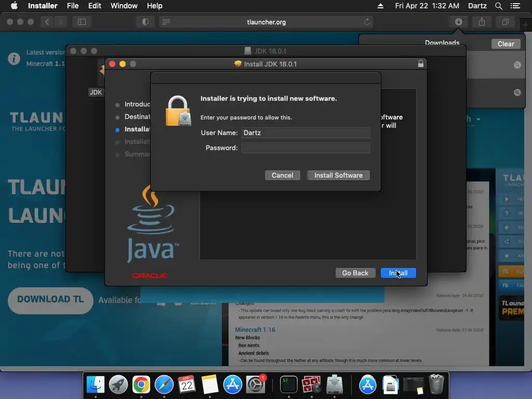
Task: Open Spotlight search magnifier icon
Action: click(498, 6)
